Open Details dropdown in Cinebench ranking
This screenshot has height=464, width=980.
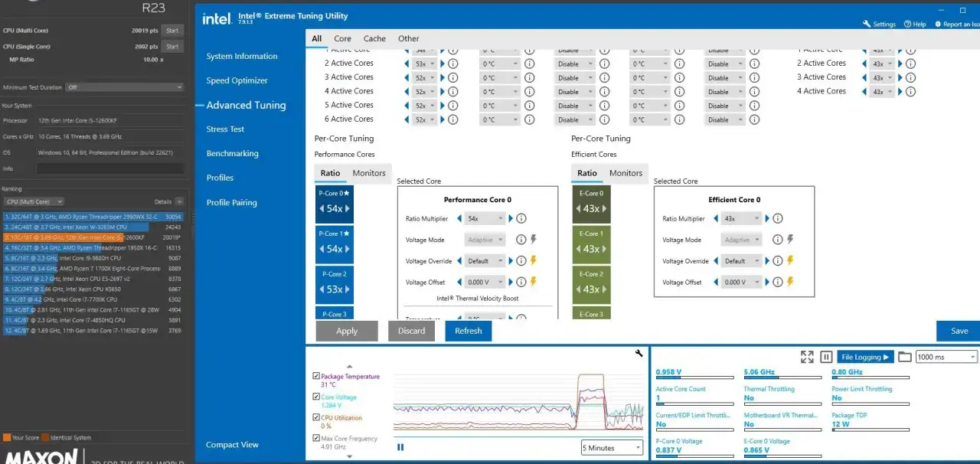(x=179, y=201)
